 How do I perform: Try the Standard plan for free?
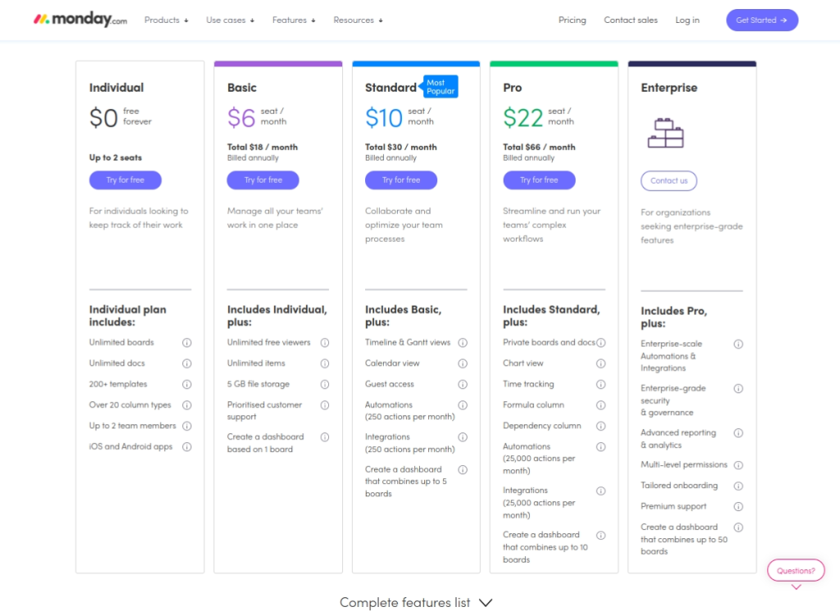(x=400, y=180)
